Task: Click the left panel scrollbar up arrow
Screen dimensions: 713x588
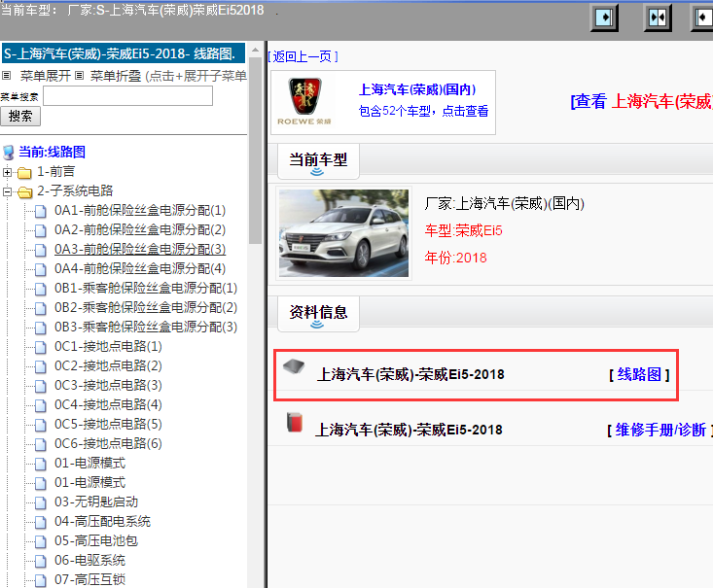Action: (255, 50)
